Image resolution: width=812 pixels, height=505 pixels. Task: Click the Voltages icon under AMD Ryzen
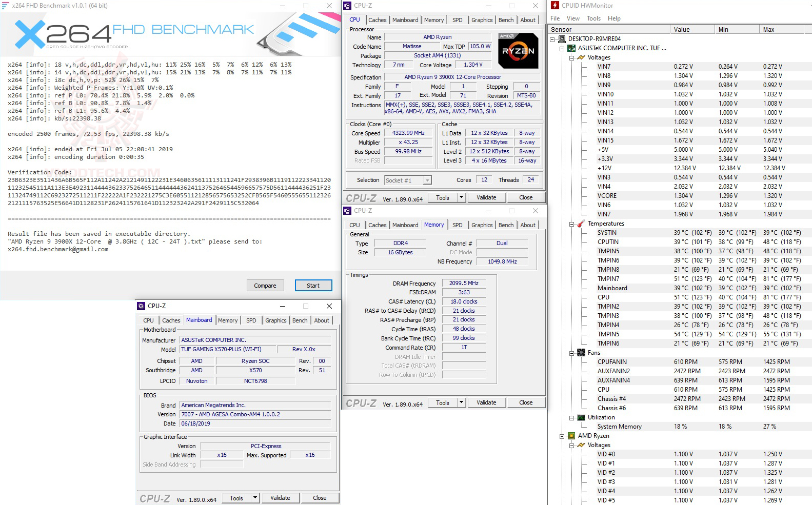tap(581, 445)
